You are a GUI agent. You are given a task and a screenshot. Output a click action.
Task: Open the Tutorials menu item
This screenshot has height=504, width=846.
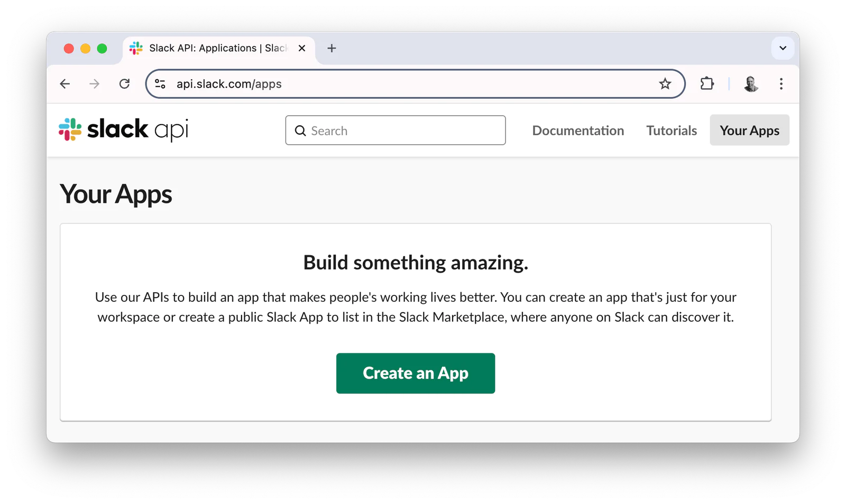[672, 130]
